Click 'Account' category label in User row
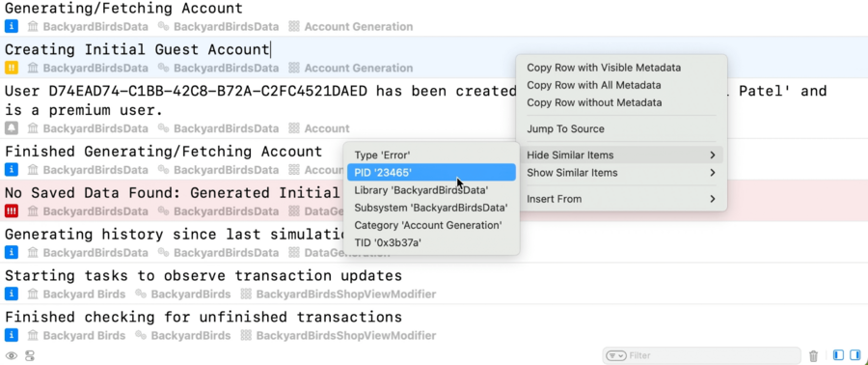Image resolution: width=868 pixels, height=365 pixels. pos(327,128)
